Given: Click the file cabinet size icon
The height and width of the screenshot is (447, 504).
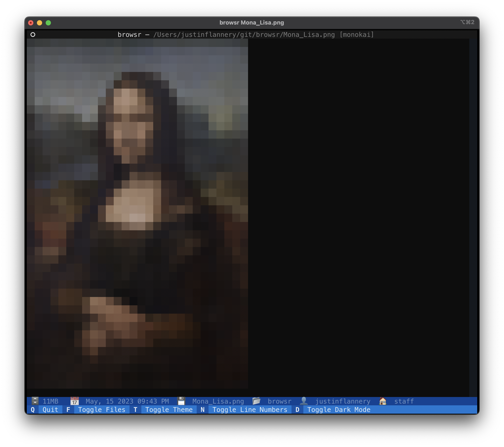Looking at the screenshot, I should 35,401.
